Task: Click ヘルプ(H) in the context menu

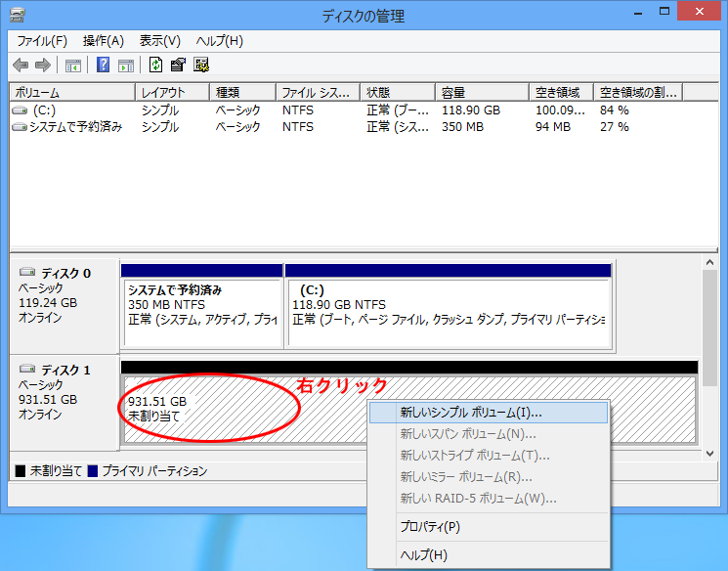Action: click(x=424, y=555)
